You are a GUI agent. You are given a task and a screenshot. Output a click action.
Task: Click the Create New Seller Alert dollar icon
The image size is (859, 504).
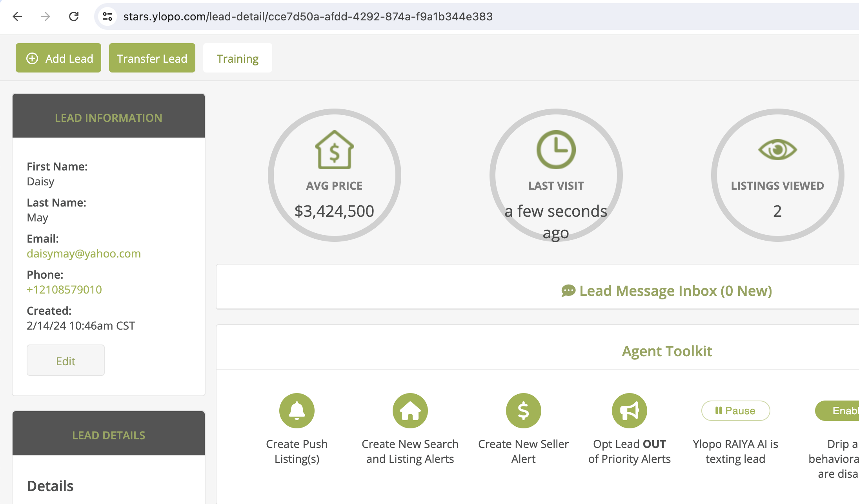523,410
